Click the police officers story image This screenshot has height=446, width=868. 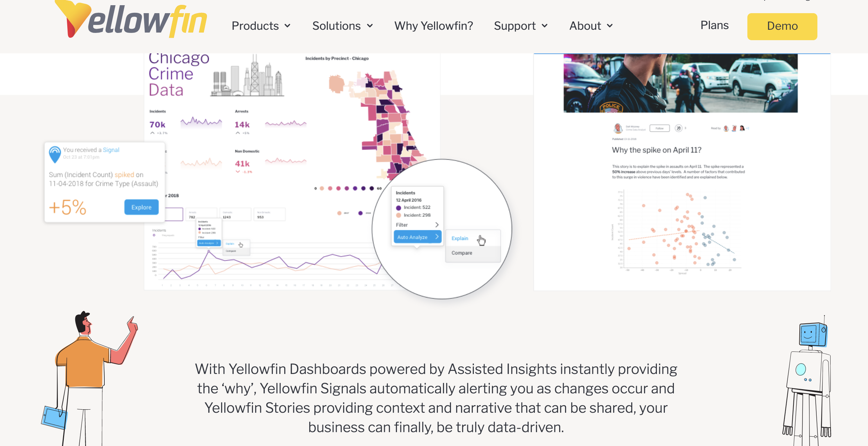coord(680,83)
